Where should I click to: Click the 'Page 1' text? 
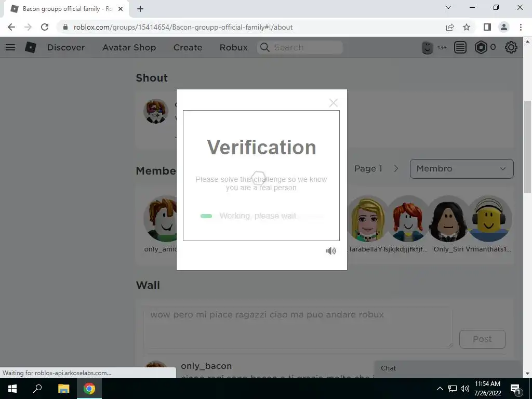(368, 169)
